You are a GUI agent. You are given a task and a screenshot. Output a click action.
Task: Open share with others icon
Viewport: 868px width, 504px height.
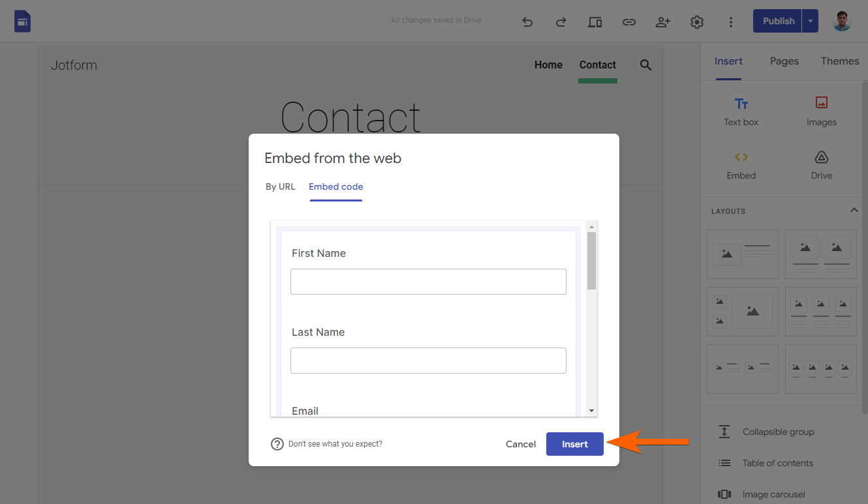coord(662,22)
